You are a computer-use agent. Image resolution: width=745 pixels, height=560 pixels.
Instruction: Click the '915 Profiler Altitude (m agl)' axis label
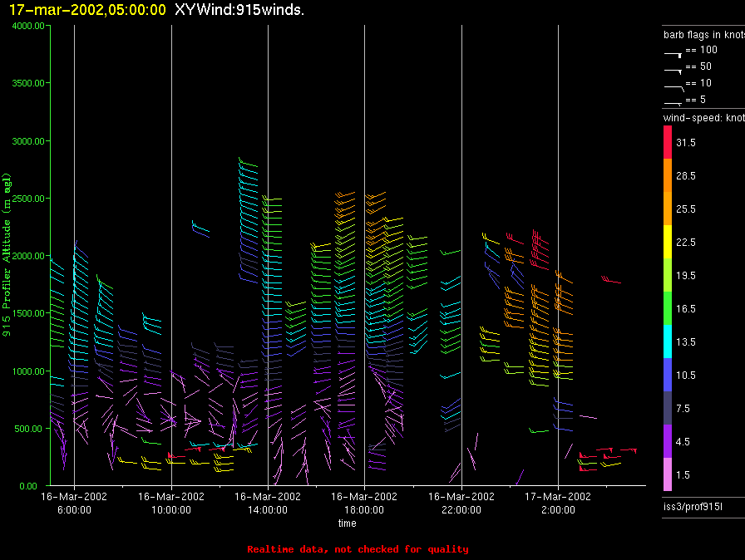pyautogui.click(x=6, y=255)
